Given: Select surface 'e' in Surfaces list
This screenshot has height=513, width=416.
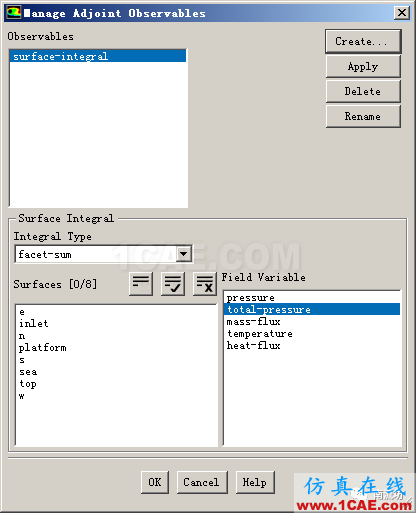Looking at the screenshot, I should pos(116,312).
